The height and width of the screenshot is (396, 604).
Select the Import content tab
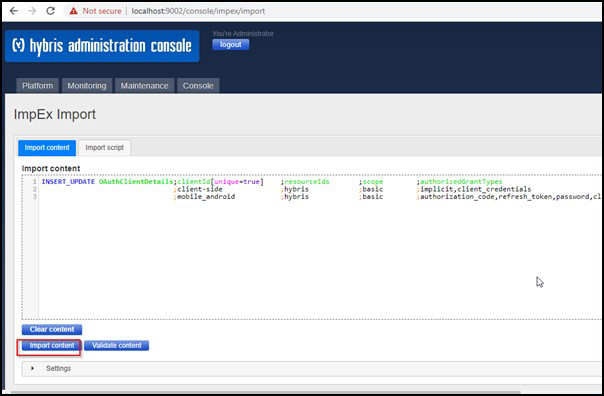pos(47,148)
